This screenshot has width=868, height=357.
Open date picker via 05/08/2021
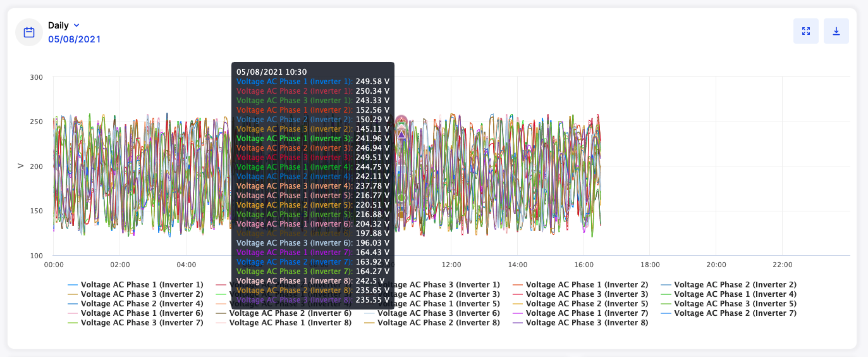click(74, 39)
